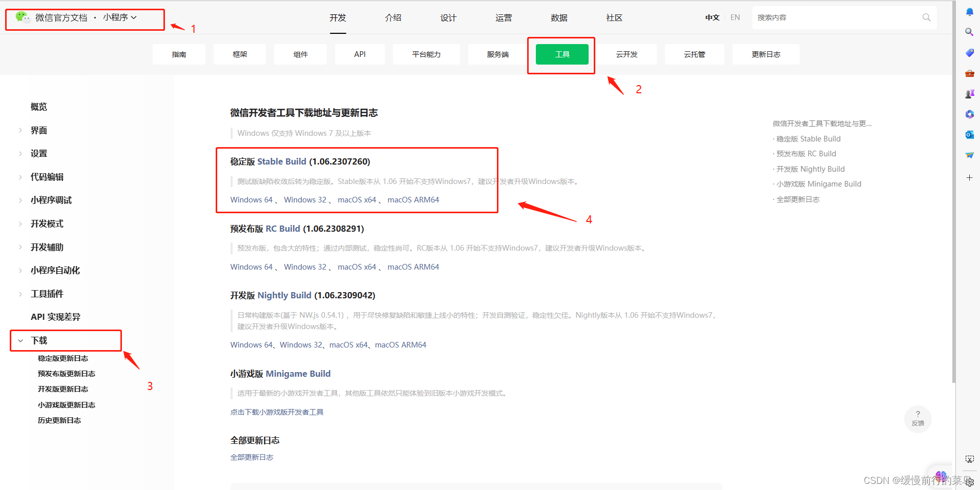Download RC Build Windows 32

[305, 267]
